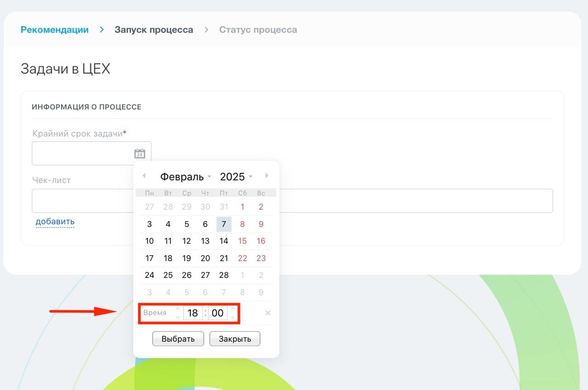
Task: Choose date 12 in the calendar
Action: coord(187,241)
